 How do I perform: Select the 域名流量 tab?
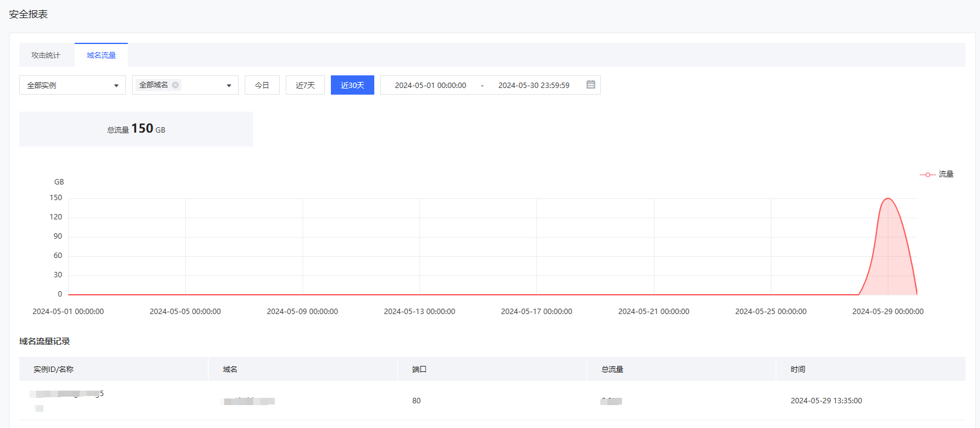[101, 55]
